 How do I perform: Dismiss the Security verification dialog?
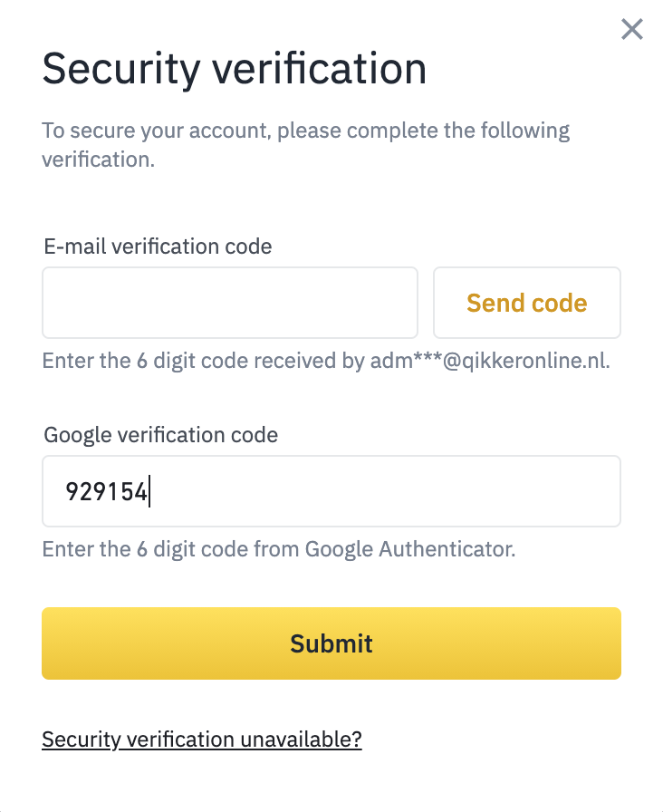pos(631,29)
